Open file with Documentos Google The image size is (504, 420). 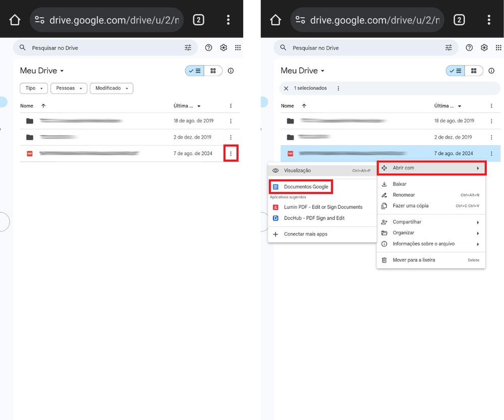[x=305, y=187]
